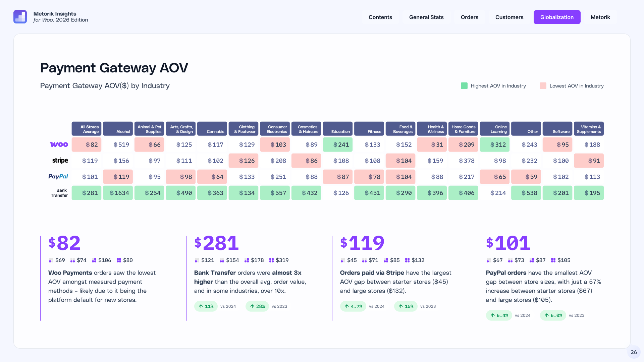Image resolution: width=644 pixels, height=362 pixels.
Task: Click the Clothing & Footwear column header
Action: click(x=244, y=129)
